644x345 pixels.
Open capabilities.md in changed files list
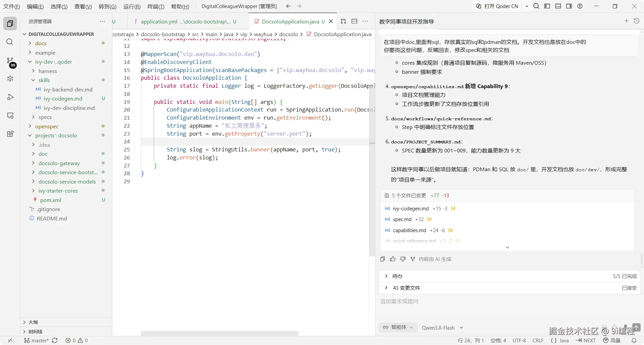(409, 230)
